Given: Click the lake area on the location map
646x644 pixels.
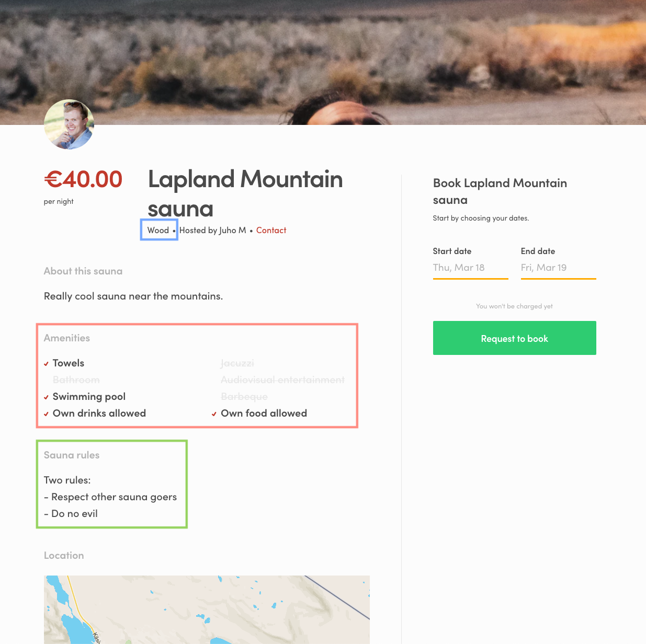Looking at the screenshot, I should pos(73,627).
